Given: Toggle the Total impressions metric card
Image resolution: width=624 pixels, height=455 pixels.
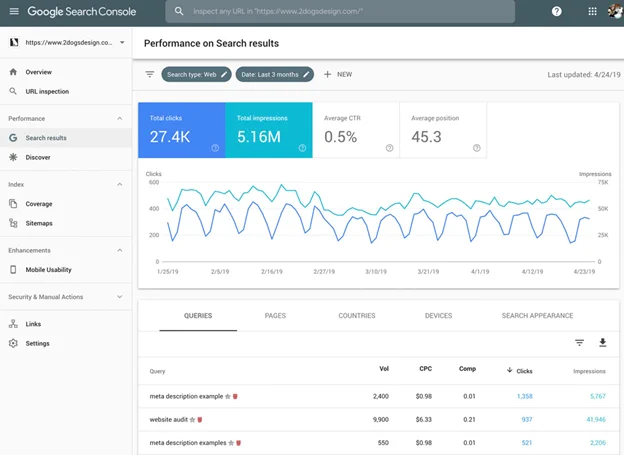Looking at the screenshot, I should (269, 130).
